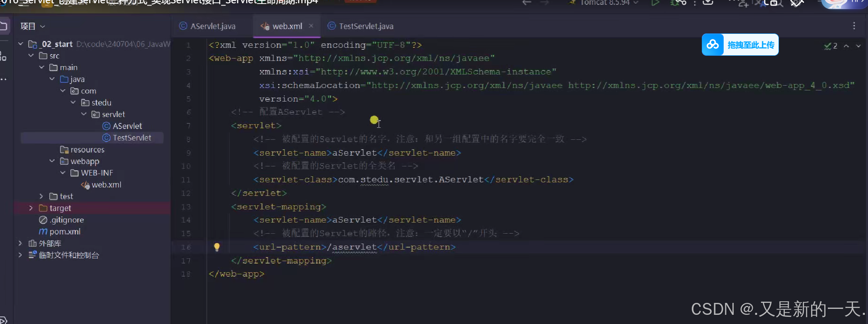The image size is (868, 324).
Task: Click the more tool windows ellipsis icon
Action: point(3,79)
